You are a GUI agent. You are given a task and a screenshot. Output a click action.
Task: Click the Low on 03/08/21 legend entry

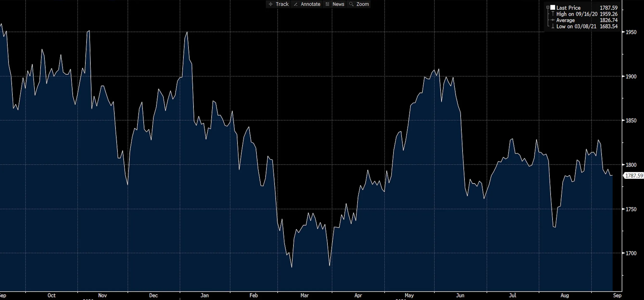click(576, 26)
